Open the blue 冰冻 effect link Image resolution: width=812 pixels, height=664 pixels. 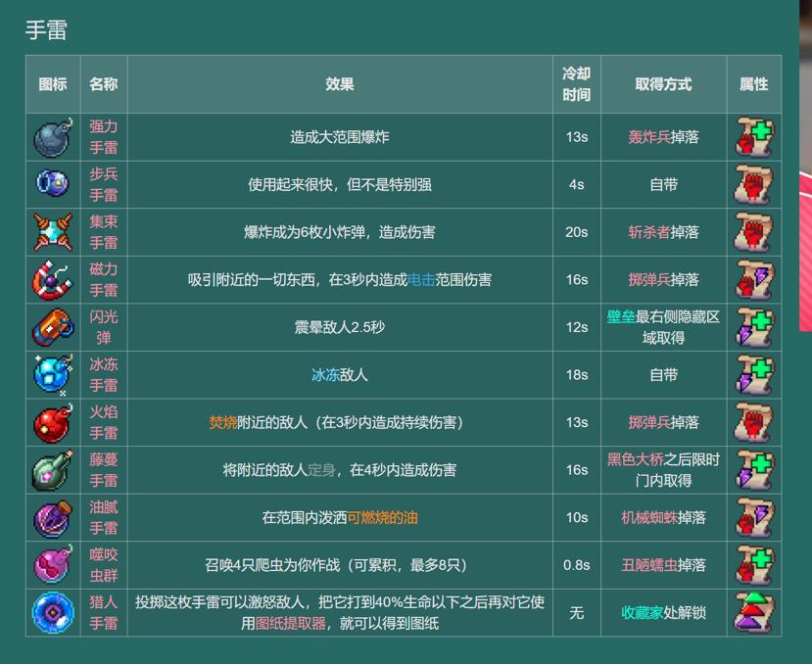(325, 375)
